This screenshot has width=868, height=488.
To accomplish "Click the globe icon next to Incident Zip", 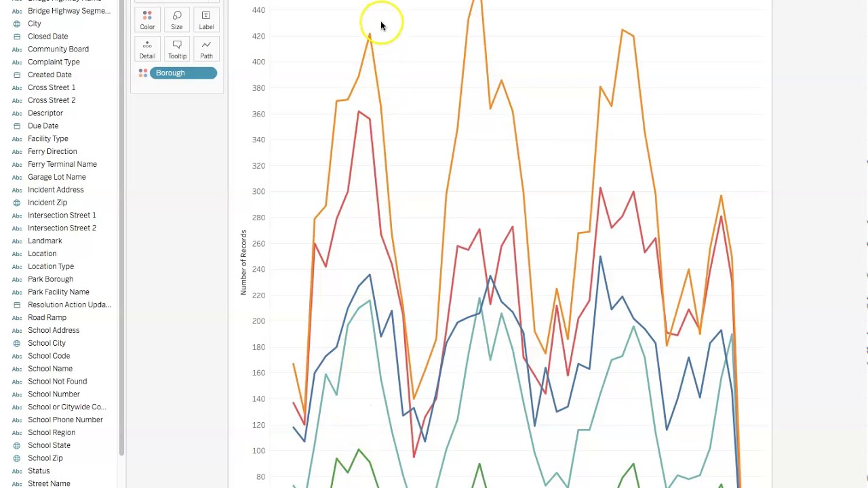I will click(17, 203).
